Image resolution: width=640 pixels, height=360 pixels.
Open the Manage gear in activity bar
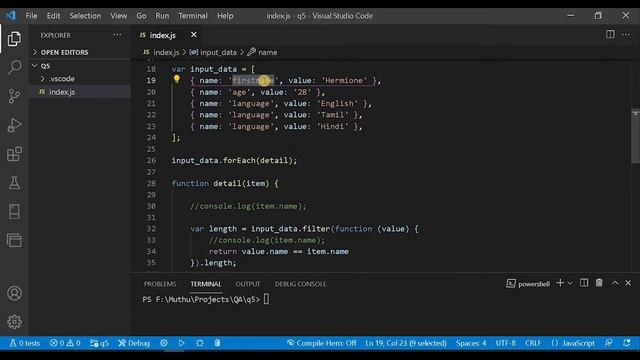click(x=14, y=322)
